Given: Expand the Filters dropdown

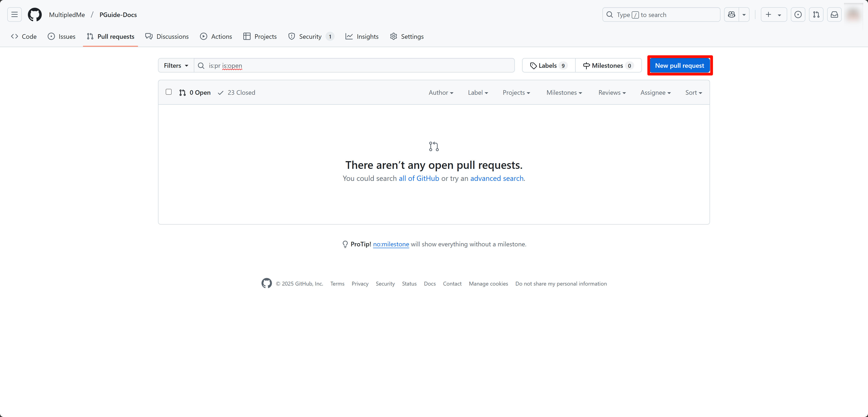Looking at the screenshot, I should (176, 66).
